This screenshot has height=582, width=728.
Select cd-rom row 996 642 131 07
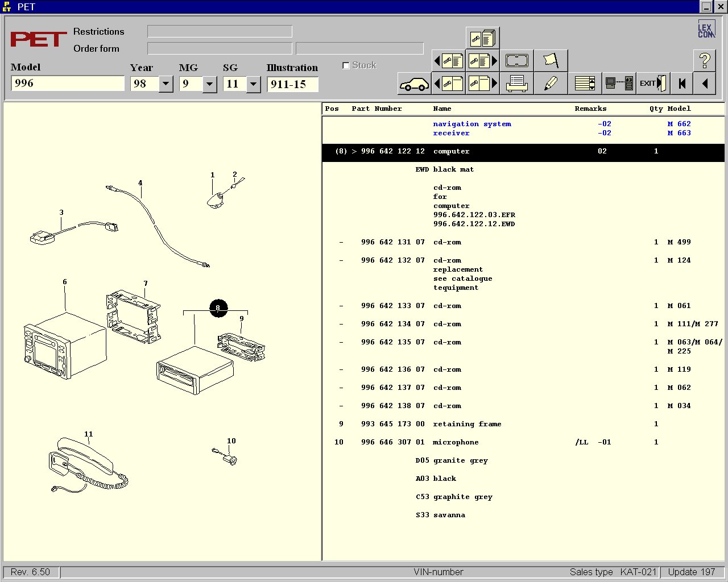(x=523, y=242)
